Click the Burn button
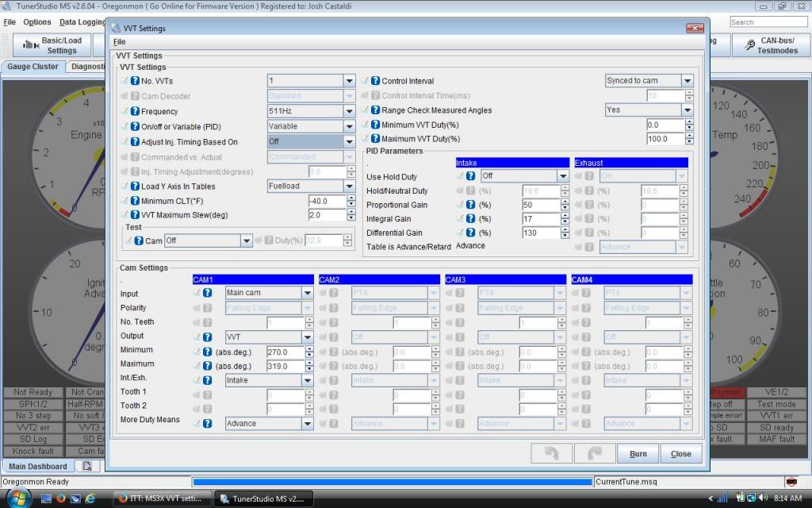This screenshot has width=812, height=508. click(x=638, y=454)
